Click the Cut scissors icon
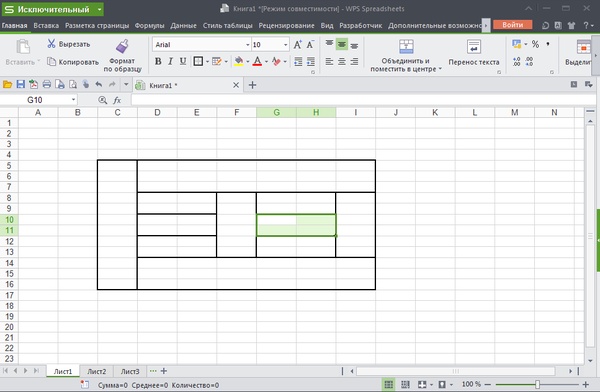This screenshot has height=392, width=600. click(x=51, y=44)
